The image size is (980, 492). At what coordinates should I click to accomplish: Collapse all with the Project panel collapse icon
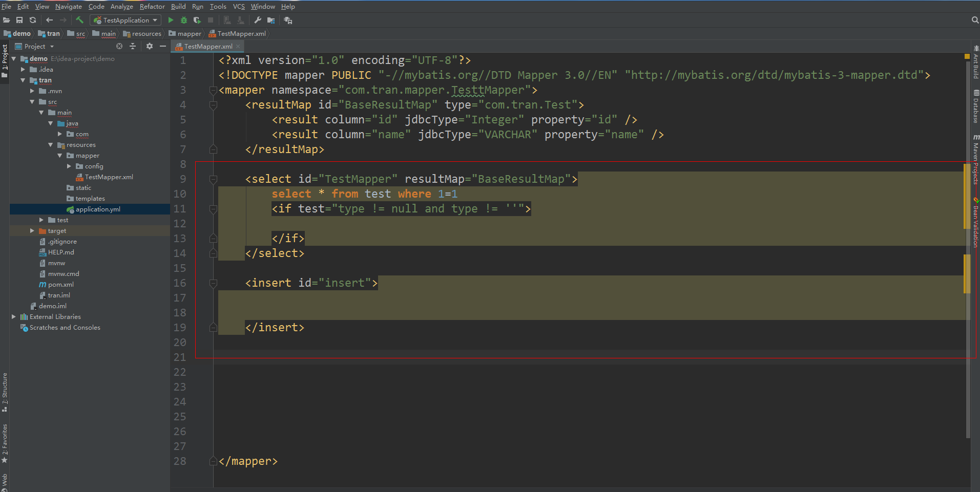click(133, 46)
